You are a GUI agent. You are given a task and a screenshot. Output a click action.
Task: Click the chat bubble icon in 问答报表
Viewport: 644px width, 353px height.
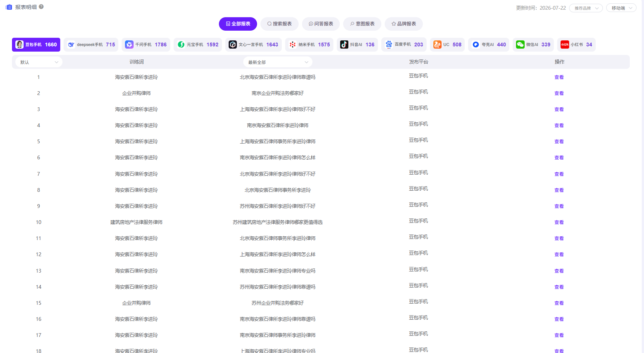click(311, 24)
